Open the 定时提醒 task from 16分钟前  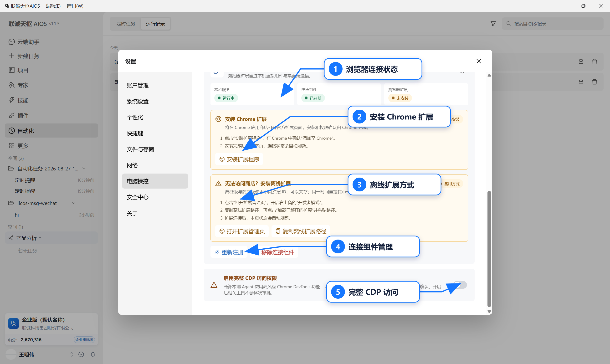tap(51, 180)
